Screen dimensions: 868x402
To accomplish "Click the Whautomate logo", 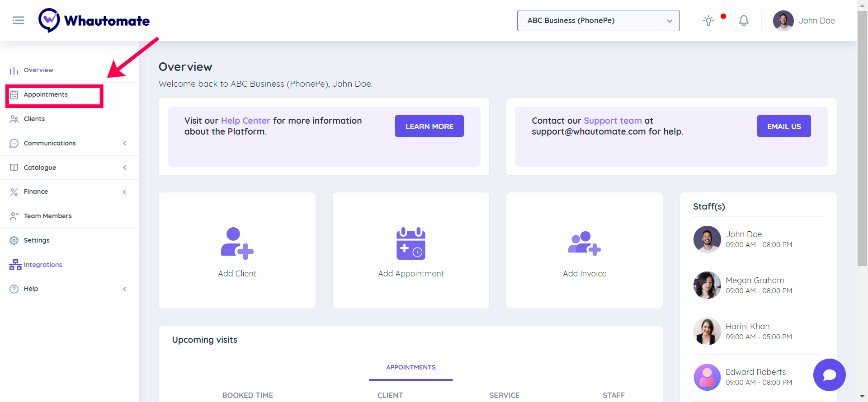I will click(94, 20).
